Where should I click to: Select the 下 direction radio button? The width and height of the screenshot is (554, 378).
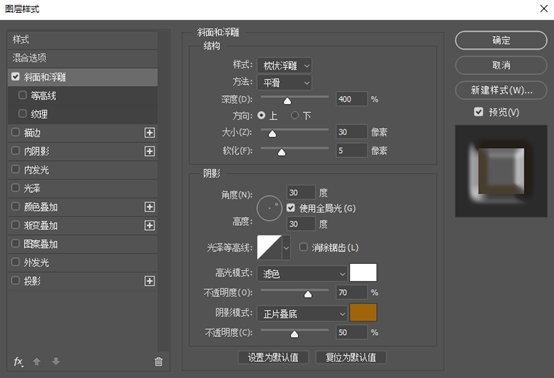tap(295, 116)
